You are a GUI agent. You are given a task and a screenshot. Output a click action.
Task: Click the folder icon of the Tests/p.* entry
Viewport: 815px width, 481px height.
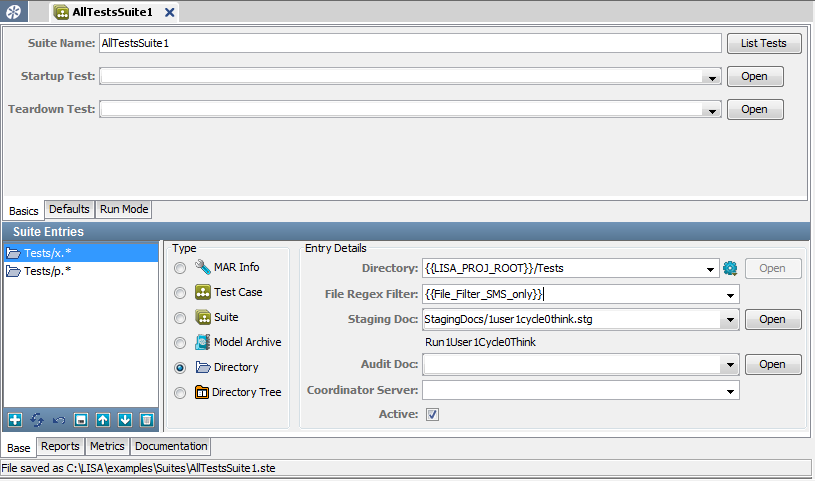14,271
